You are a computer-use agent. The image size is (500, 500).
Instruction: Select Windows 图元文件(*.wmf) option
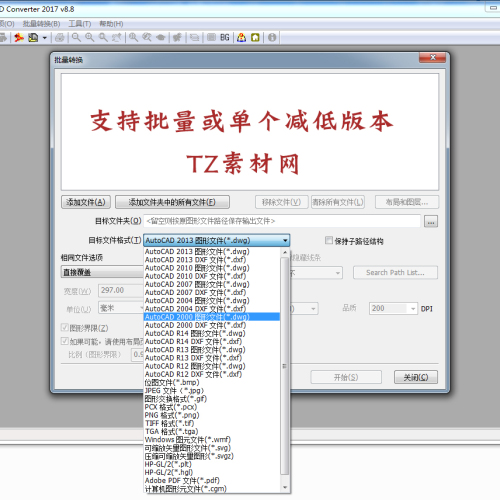click(212, 440)
